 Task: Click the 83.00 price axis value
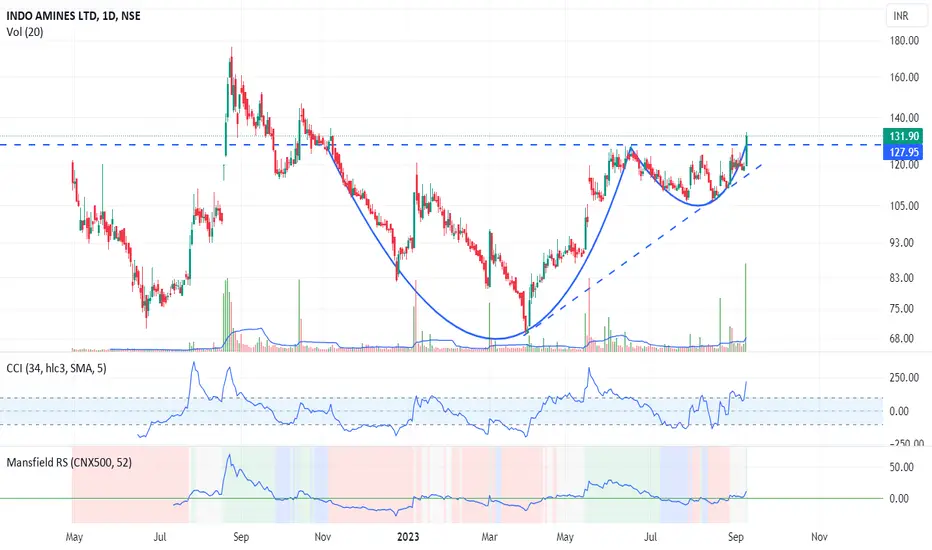point(901,278)
